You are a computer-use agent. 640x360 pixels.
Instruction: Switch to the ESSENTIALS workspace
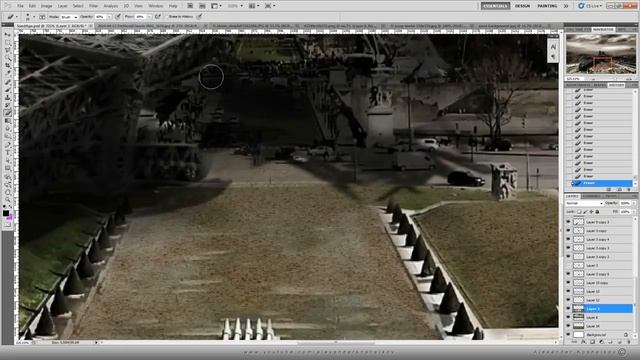495,6
